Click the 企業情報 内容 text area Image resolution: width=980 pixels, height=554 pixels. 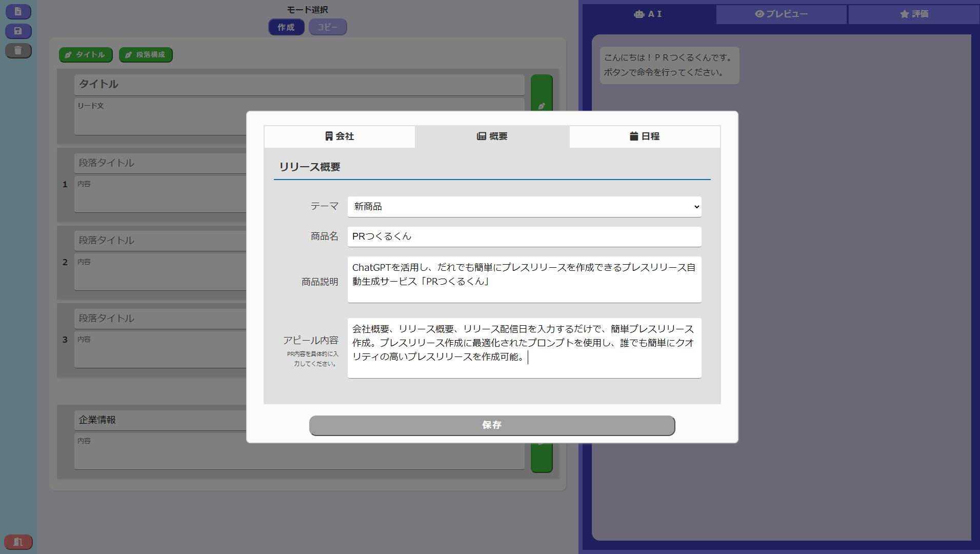(x=299, y=451)
